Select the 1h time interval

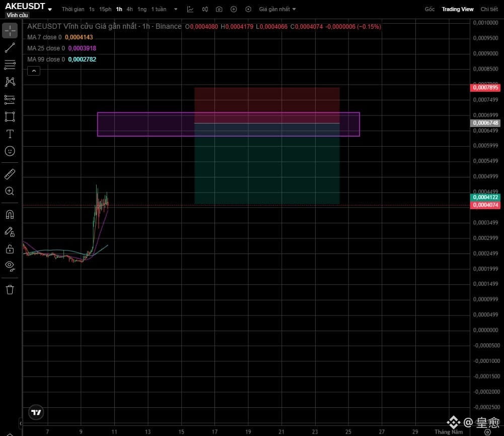pyautogui.click(x=119, y=10)
